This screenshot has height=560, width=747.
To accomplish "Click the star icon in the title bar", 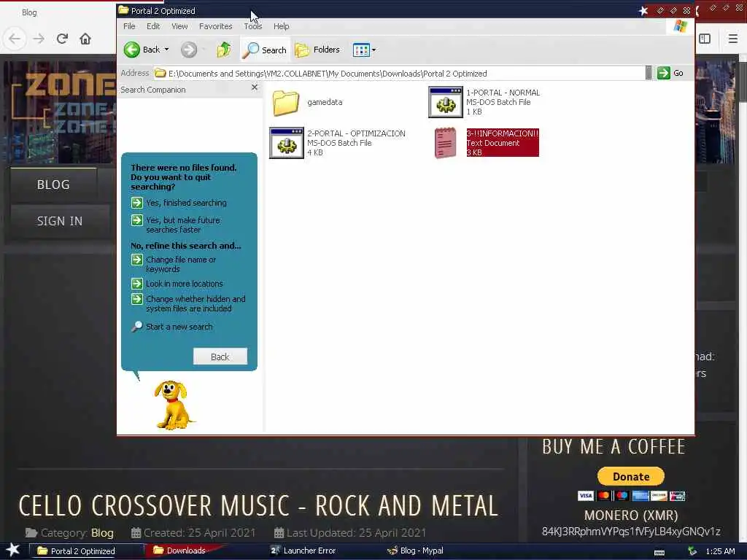I will pyautogui.click(x=643, y=10).
